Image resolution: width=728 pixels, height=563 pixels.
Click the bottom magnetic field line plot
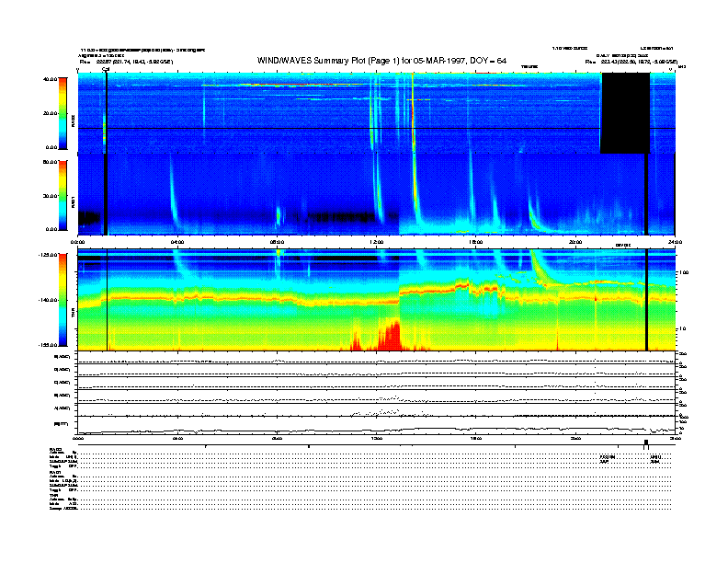pos(377,425)
